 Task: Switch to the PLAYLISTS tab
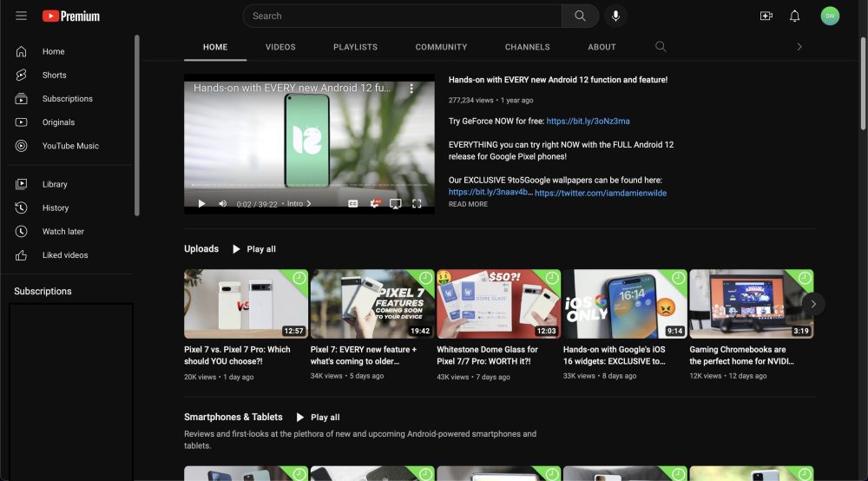(x=355, y=47)
